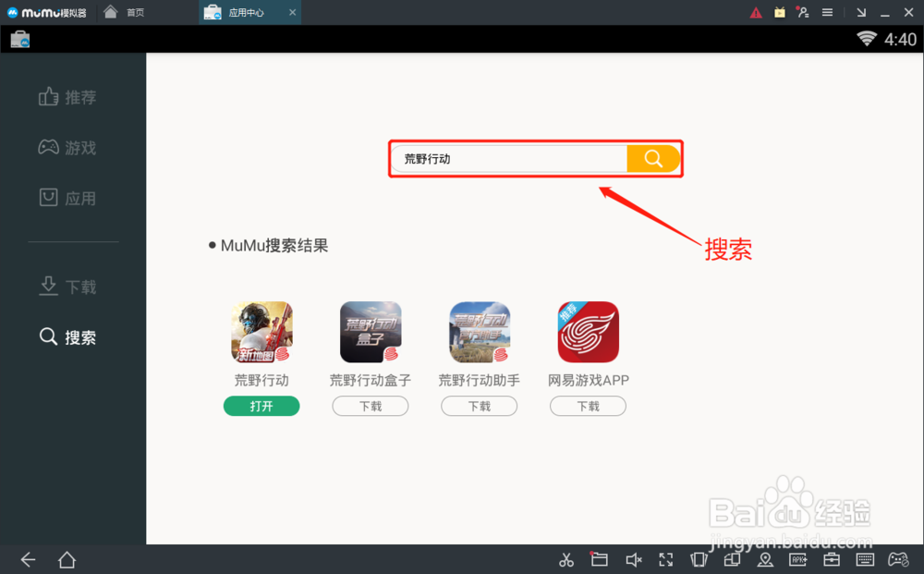Viewport: 924px width, 574px height.
Task: Open the 网易游戏APP icon thumbnail
Action: click(x=588, y=332)
